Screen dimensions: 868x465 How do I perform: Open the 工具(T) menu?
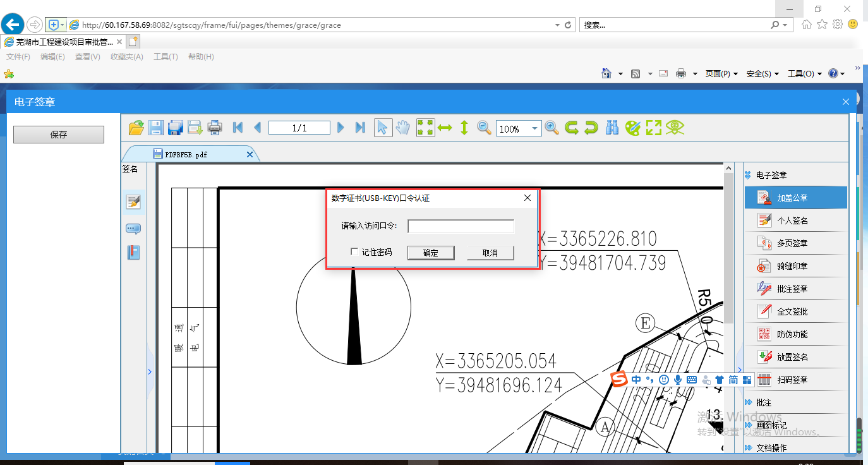166,57
